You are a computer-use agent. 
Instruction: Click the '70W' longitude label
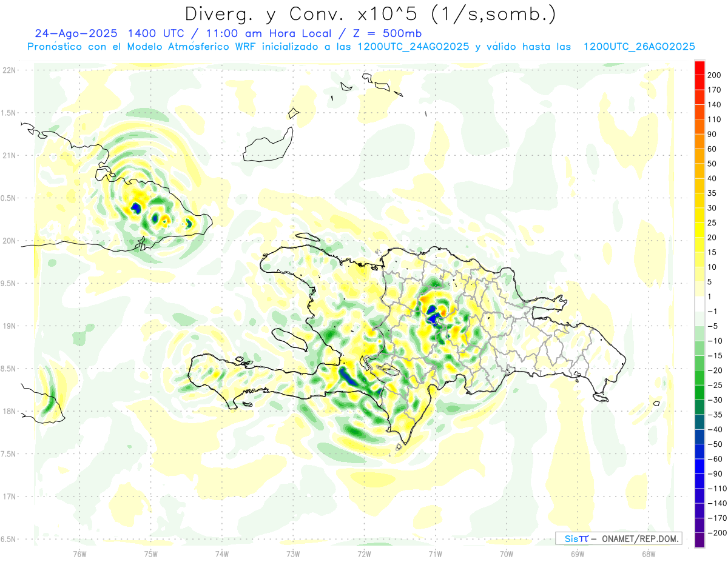[x=507, y=554]
